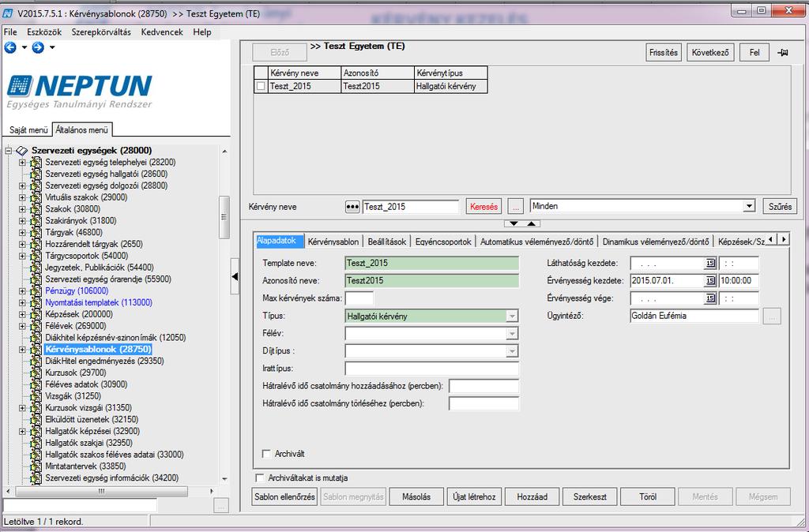809x532 pixels.
Task: Switch to the Saját menü tab
Action: (x=28, y=130)
